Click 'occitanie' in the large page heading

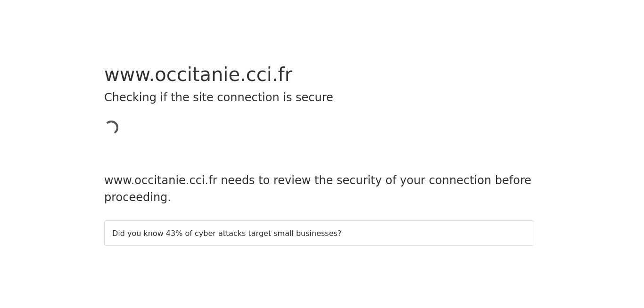[x=198, y=75]
